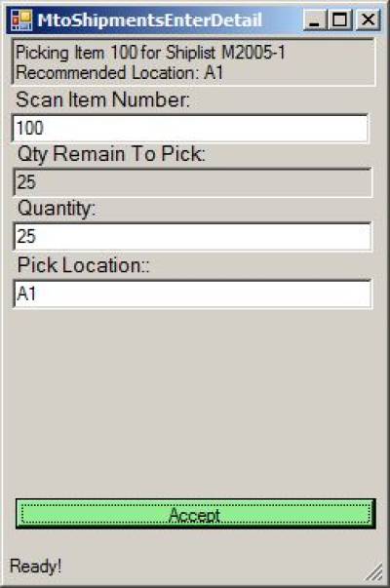The height and width of the screenshot is (588, 390).
Task: Click the MtoShipmentsEnterDetail title bar text
Action: click(x=149, y=20)
